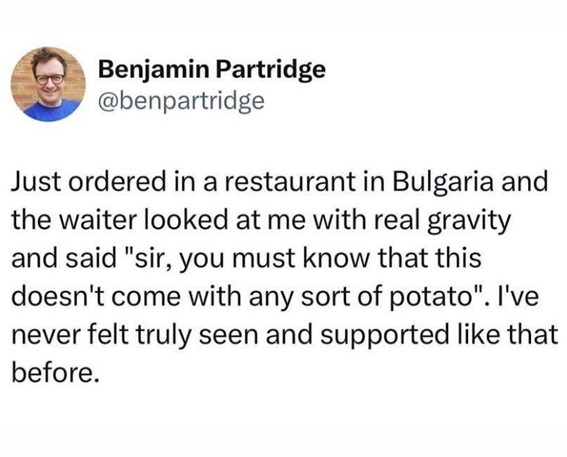
Task: Open Benjamin Partridge's profile picture
Action: point(48,84)
